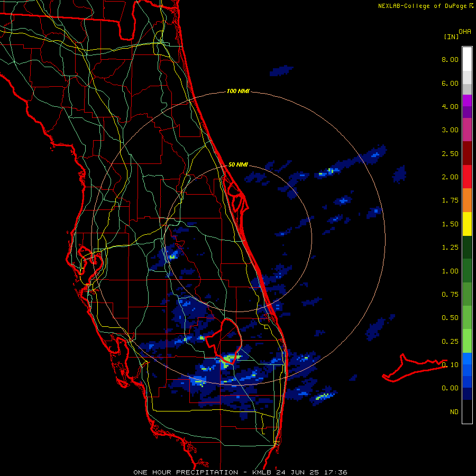This screenshot has height=476, width=476.
Task: Select the orange swatch beside 1.75
Action: click(x=467, y=200)
